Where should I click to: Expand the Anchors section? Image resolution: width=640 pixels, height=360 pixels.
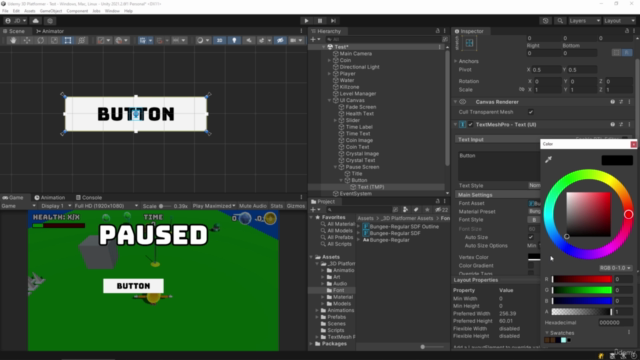[x=456, y=61]
